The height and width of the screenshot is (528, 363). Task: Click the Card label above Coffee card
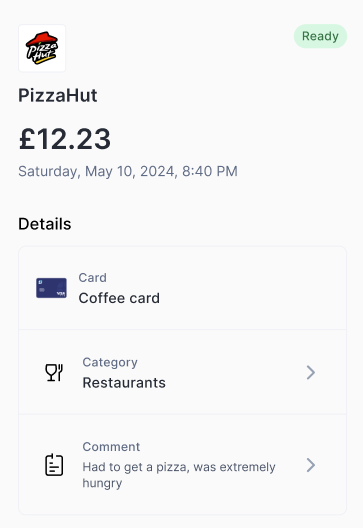(x=93, y=277)
